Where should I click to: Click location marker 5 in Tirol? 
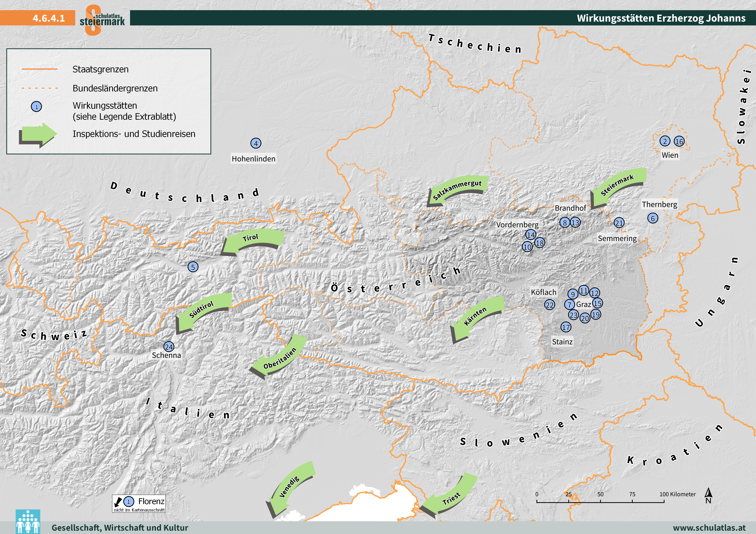point(193,267)
